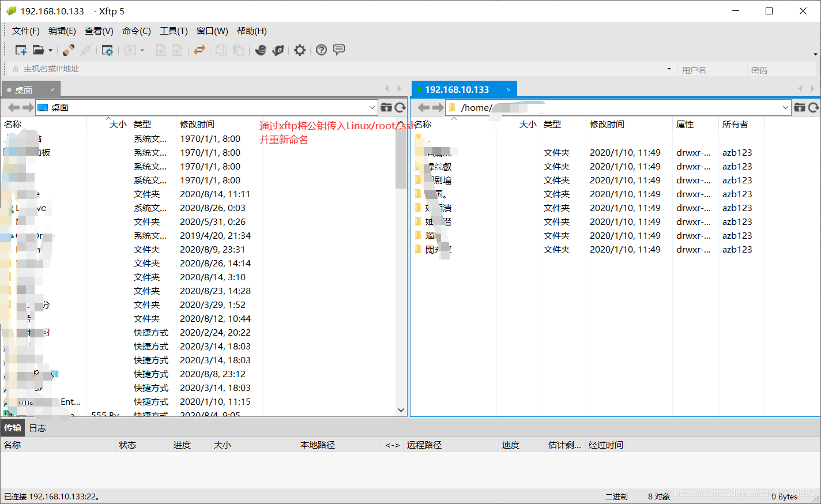Click the greyed play transfer icon

(x=130, y=50)
